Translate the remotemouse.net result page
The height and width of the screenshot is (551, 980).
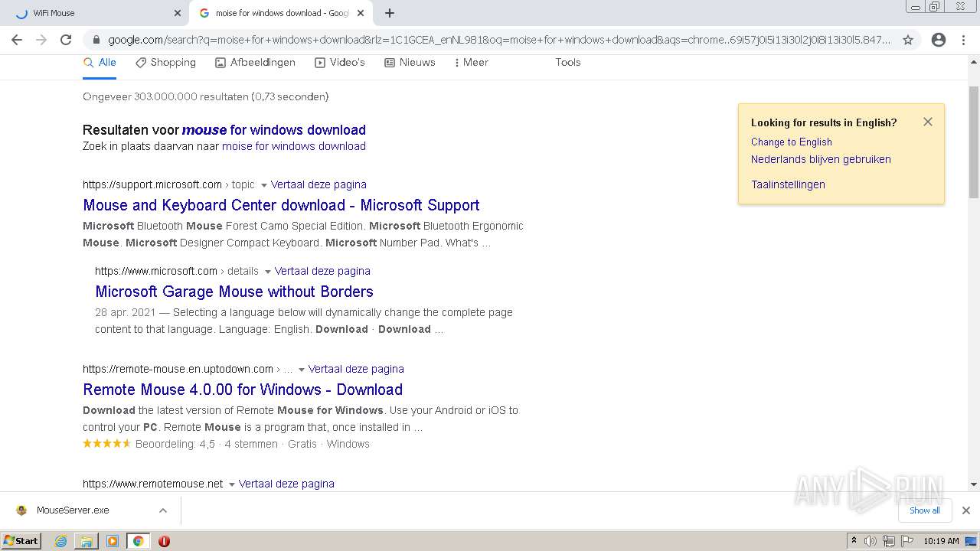[286, 484]
